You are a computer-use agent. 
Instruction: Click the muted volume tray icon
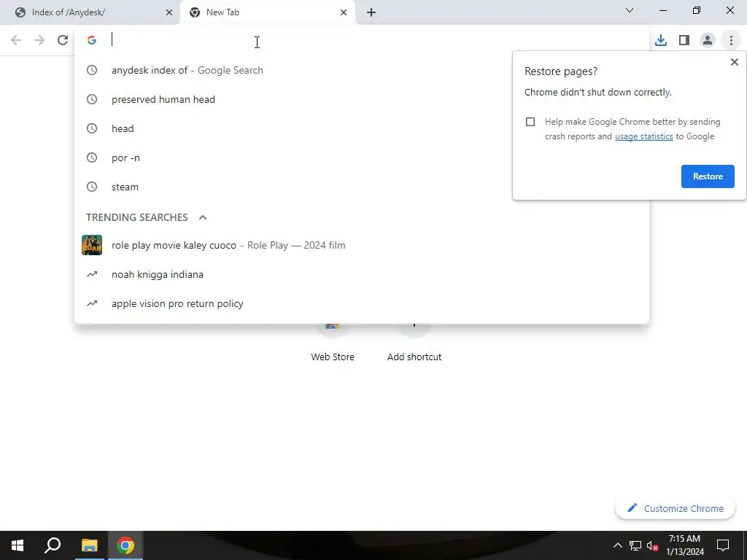[653, 545]
